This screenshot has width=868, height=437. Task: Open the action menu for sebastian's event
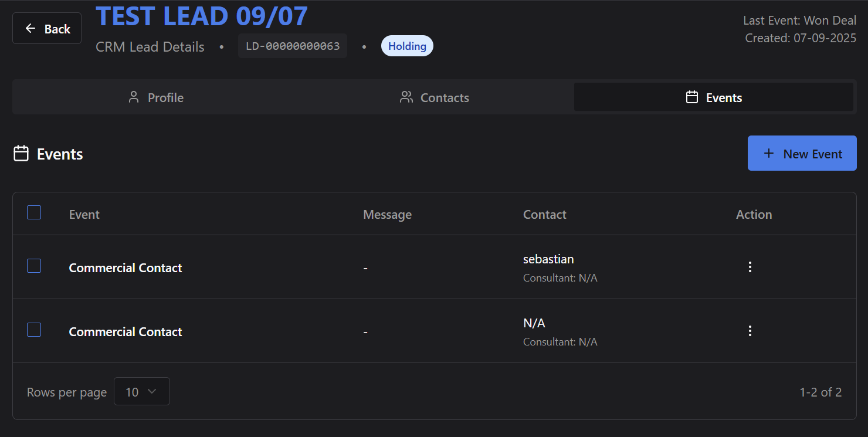750,267
